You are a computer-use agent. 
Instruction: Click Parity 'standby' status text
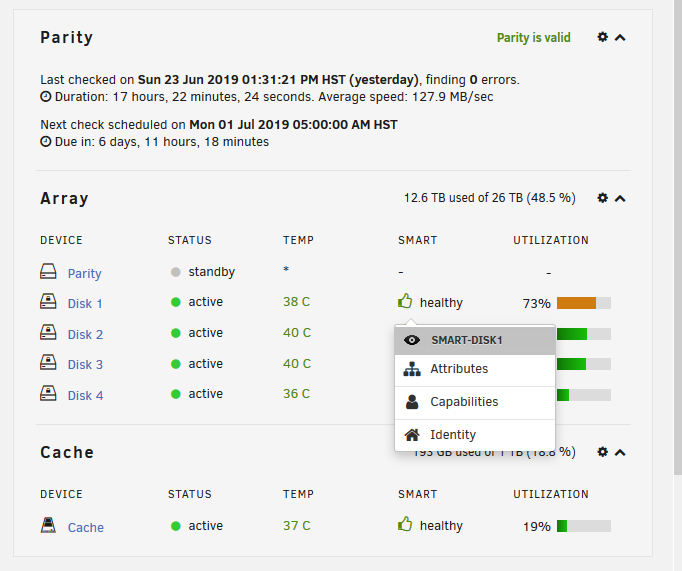pyautogui.click(x=211, y=272)
